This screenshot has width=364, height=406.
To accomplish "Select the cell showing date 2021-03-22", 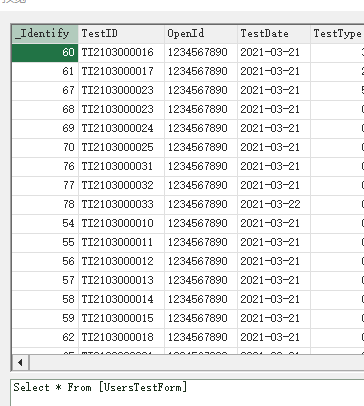I will tap(274, 204).
